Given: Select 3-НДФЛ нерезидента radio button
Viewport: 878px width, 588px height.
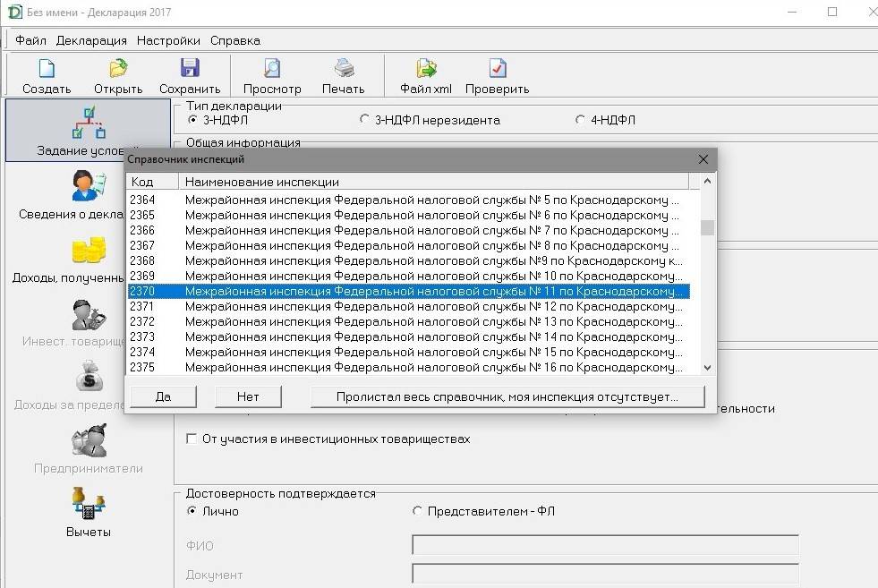Looking at the screenshot, I should (364, 120).
